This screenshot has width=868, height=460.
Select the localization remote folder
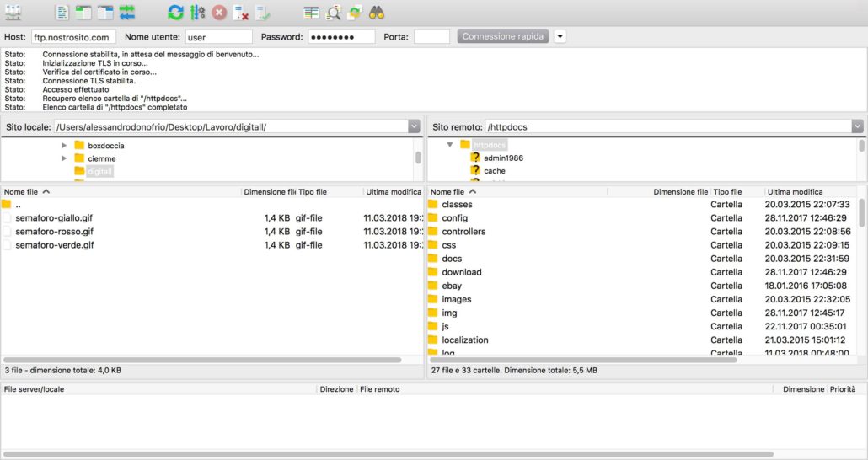pyautogui.click(x=465, y=340)
